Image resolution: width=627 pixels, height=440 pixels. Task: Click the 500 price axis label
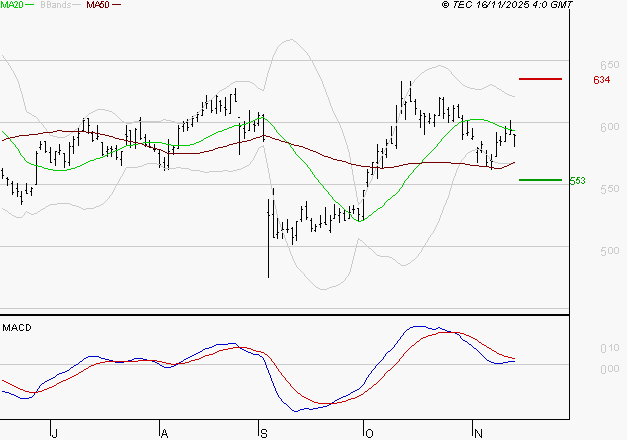coord(609,251)
